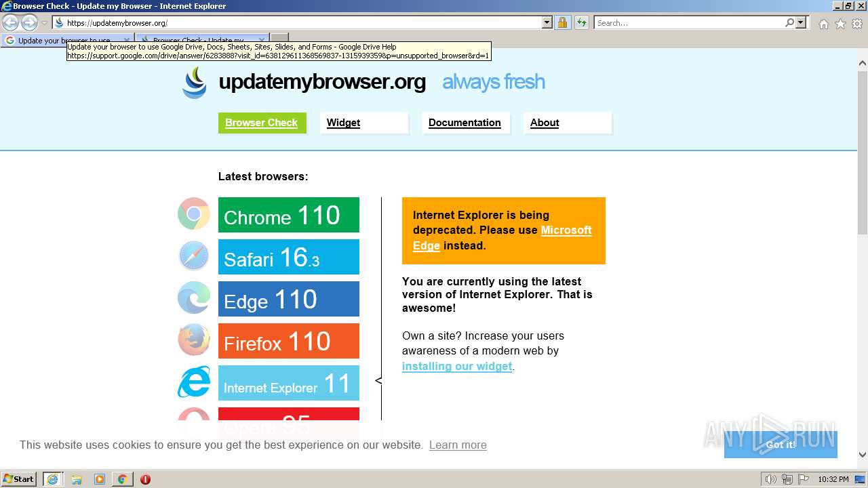Click the Firefox logo icon

pyautogui.click(x=194, y=340)
